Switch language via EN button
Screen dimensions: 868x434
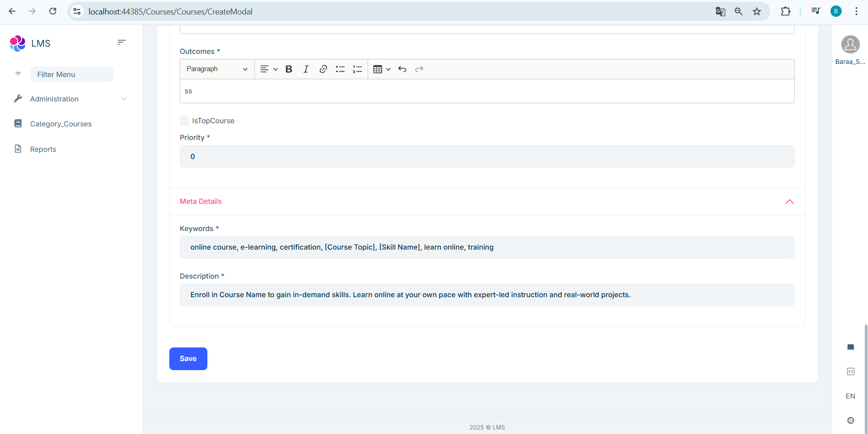[850, 396]
